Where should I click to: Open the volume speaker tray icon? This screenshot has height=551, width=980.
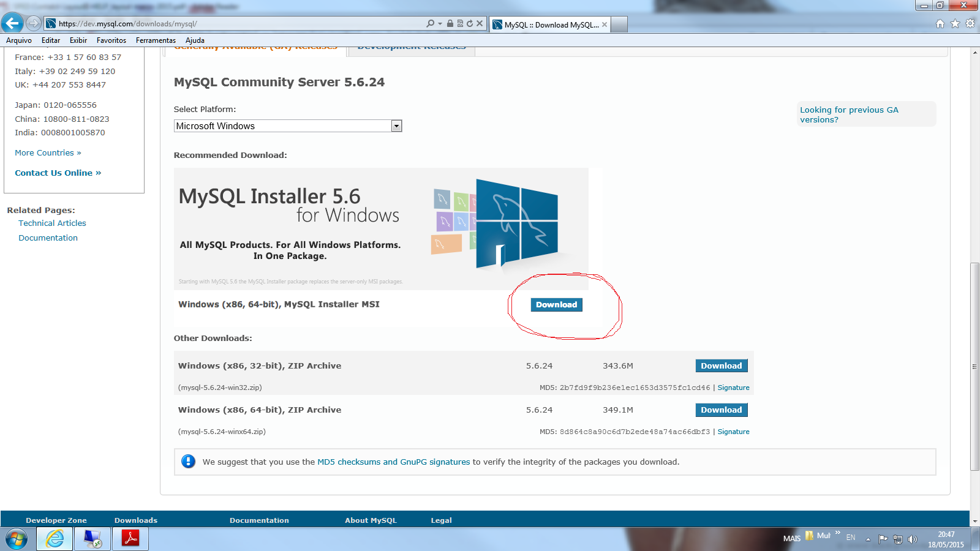pyautogui.click(x=913, y=539)
